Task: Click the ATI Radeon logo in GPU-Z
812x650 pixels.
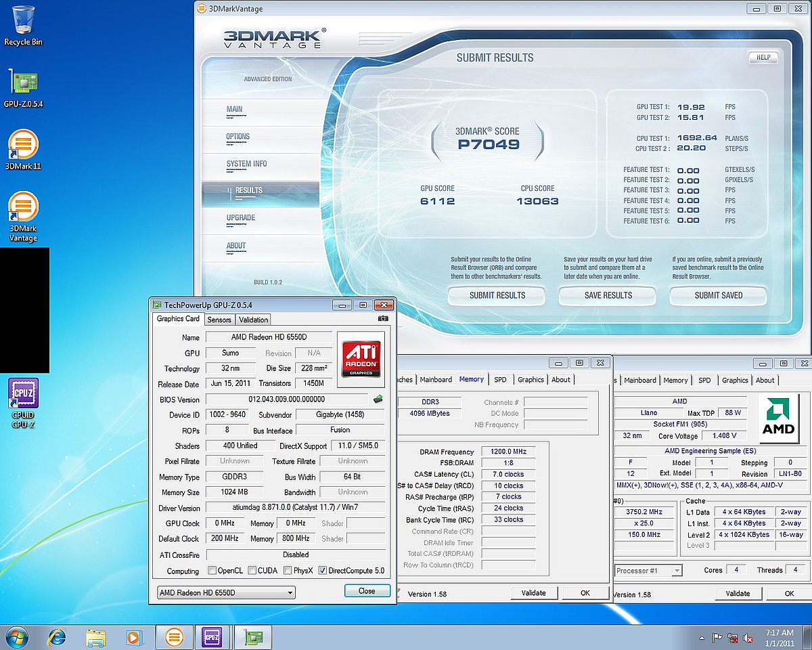Action: tap(361, 358)
